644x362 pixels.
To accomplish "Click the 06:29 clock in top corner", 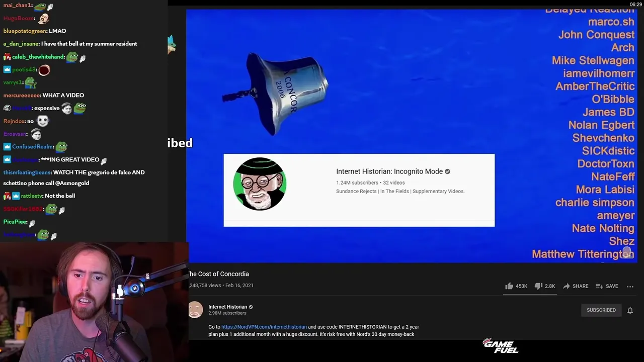I will pyautogui.click(x=635, y=4).
